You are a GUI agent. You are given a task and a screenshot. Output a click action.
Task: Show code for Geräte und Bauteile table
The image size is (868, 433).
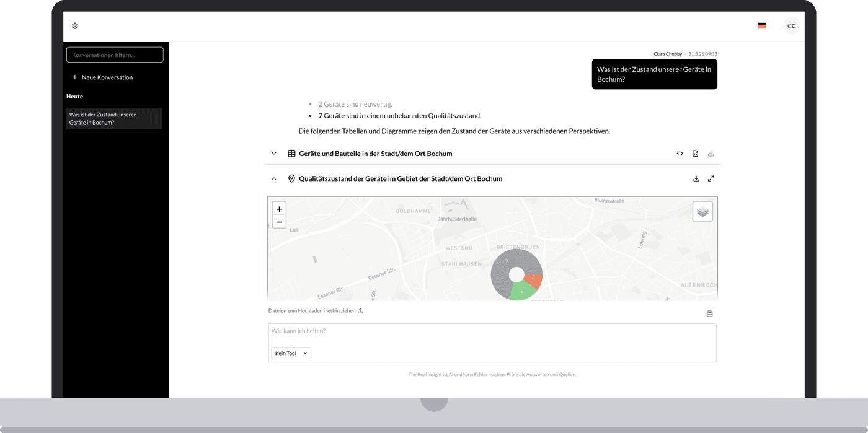[x=680, y=154]
